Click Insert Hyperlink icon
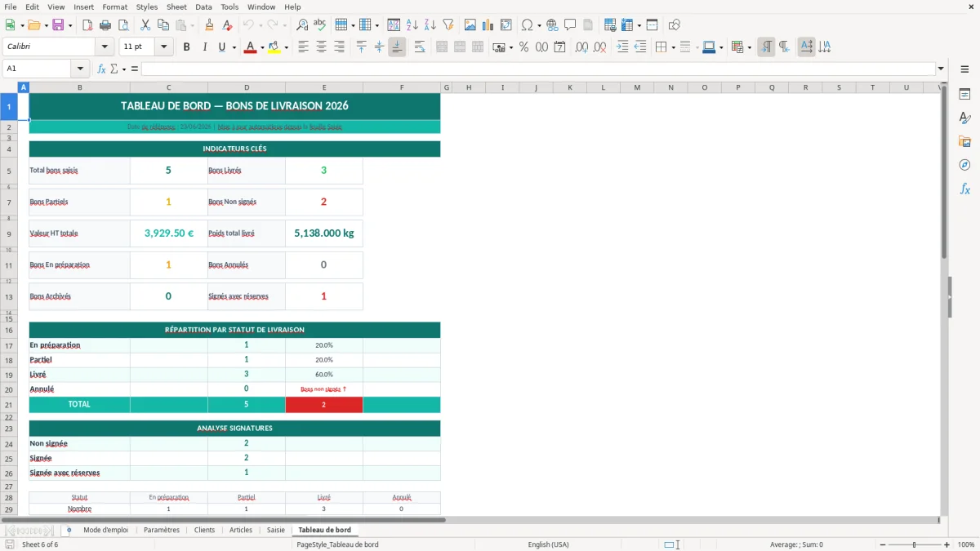The height and width of the screenshot is (551, 980). [552, 25]
